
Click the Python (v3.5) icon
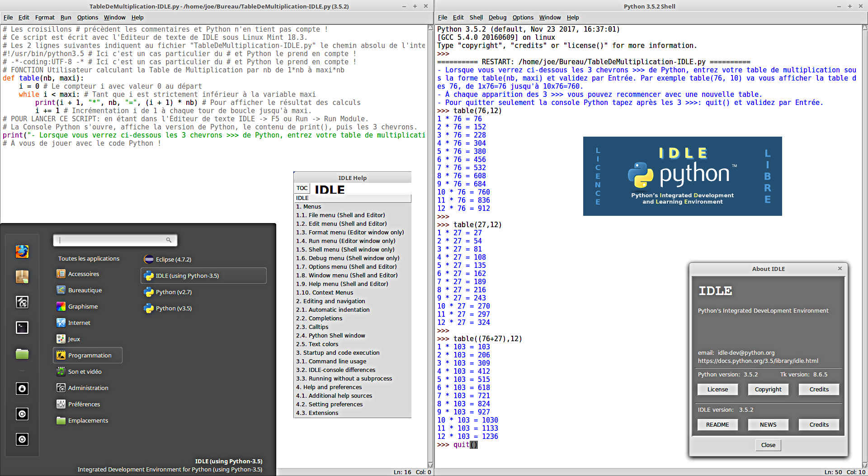(x=149, y=308)
